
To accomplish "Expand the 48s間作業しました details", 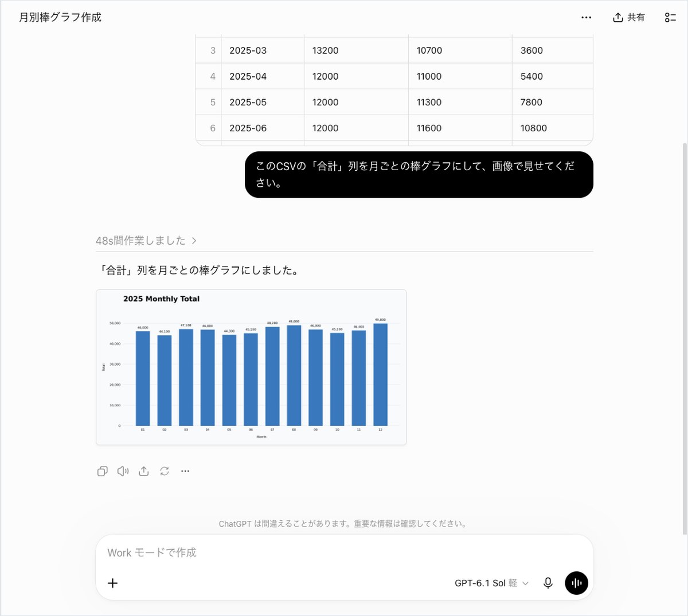I will point(146,241).
